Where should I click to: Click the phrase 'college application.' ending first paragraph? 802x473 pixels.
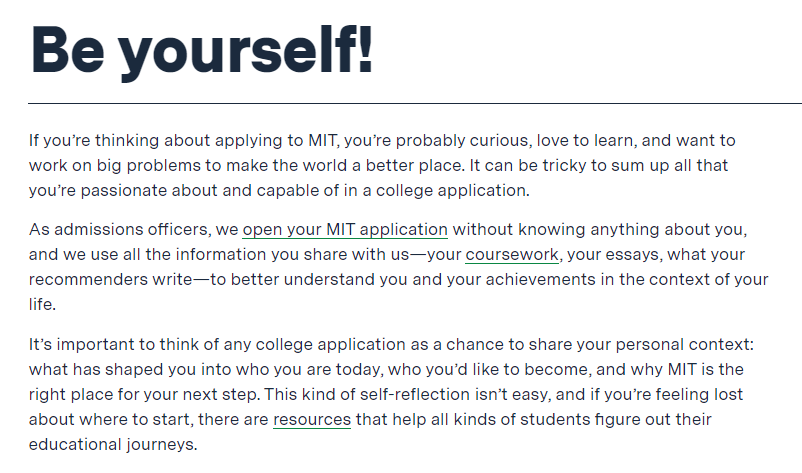[453, 191]
